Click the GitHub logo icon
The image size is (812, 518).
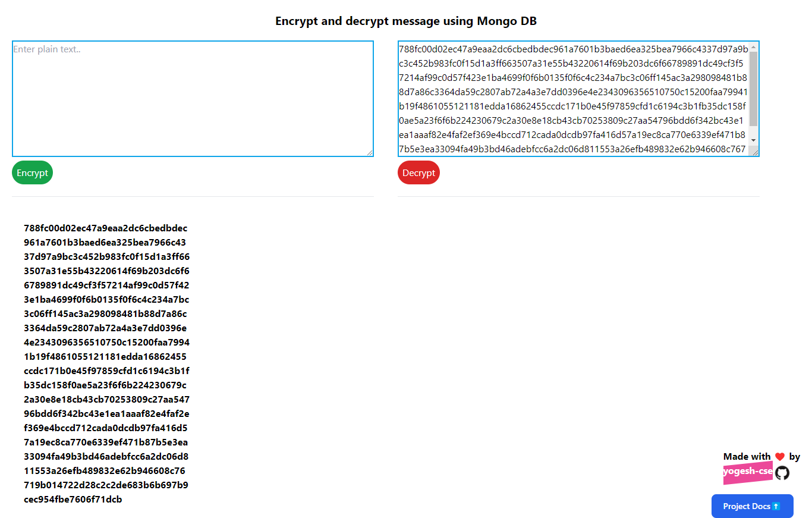[x=782, y=473]
